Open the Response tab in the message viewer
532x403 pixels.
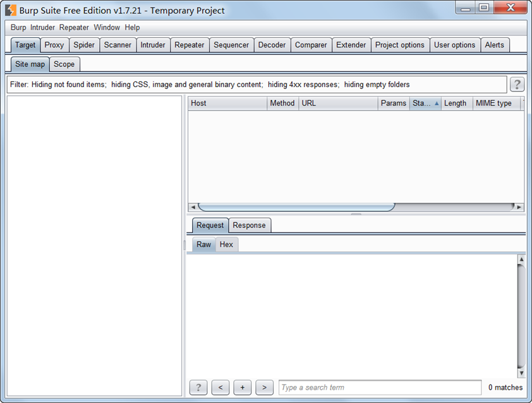(x=249, y=225)
